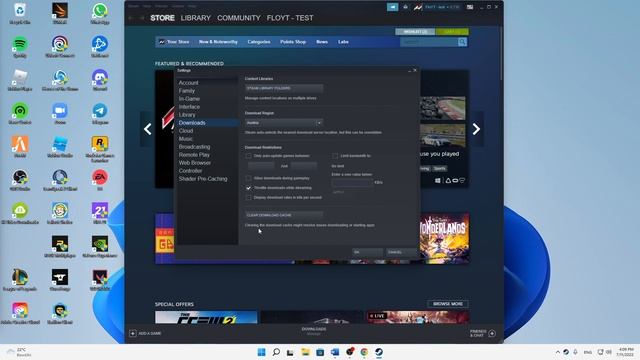The image size is (640, 360).
Task: Open Labs in store navigation
Action: [x=343, y=42]
